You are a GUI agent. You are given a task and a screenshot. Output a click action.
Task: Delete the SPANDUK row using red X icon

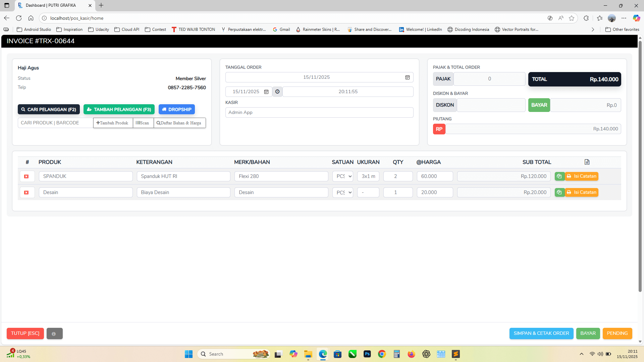point(27,176)
